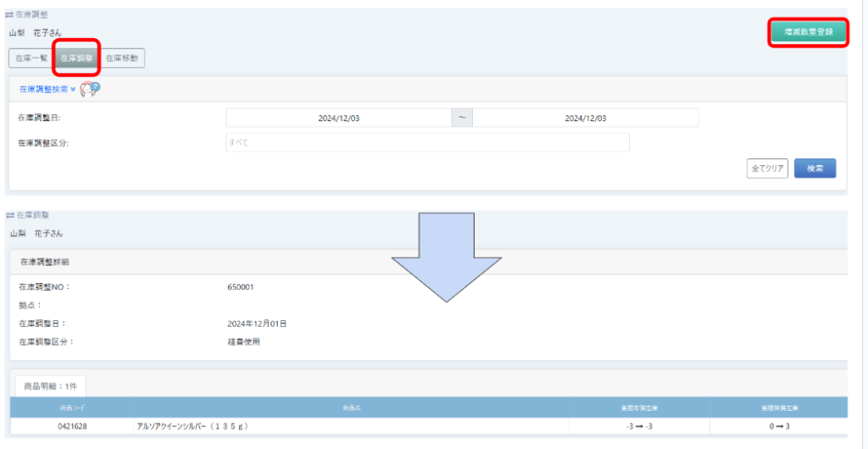Screen dimensions: 868x449
Task: Click the 全てクリア clear-all button
Action: coord(767,168)
